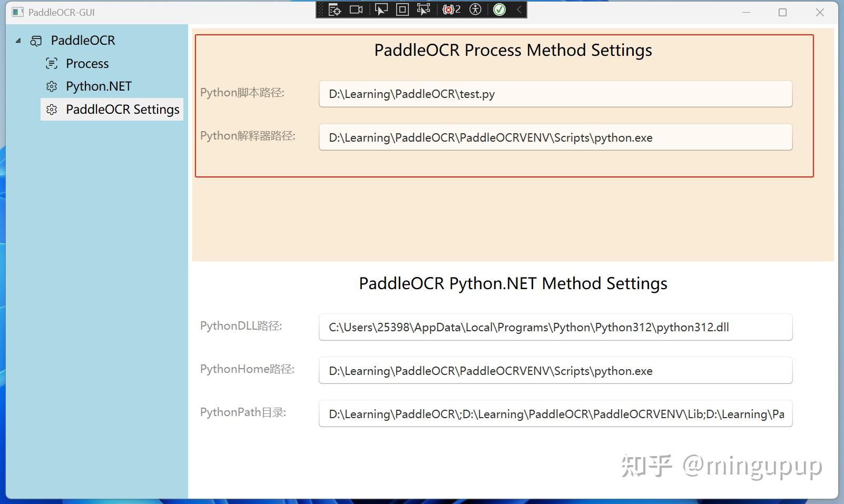Toggle tracking of the focused element

423,9
